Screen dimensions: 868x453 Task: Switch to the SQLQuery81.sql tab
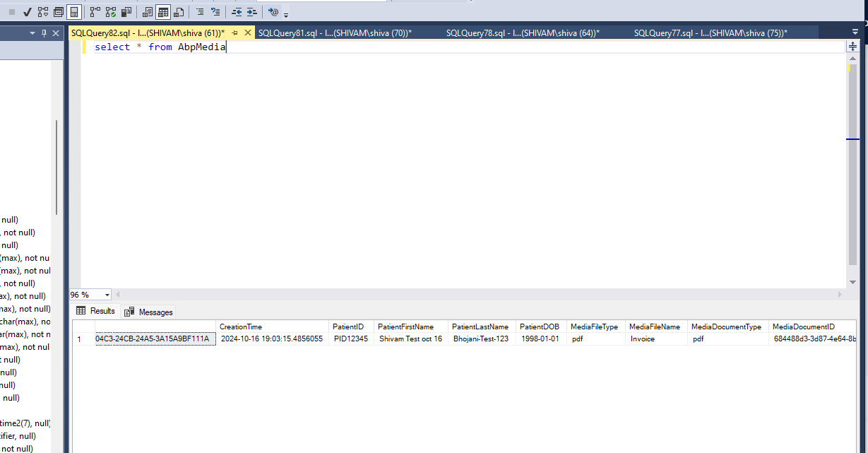click(x=334, y=33)
